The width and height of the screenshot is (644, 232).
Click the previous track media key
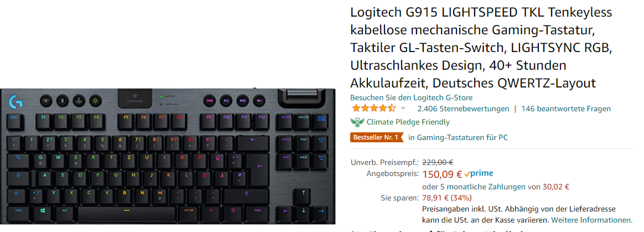[210, 100]
